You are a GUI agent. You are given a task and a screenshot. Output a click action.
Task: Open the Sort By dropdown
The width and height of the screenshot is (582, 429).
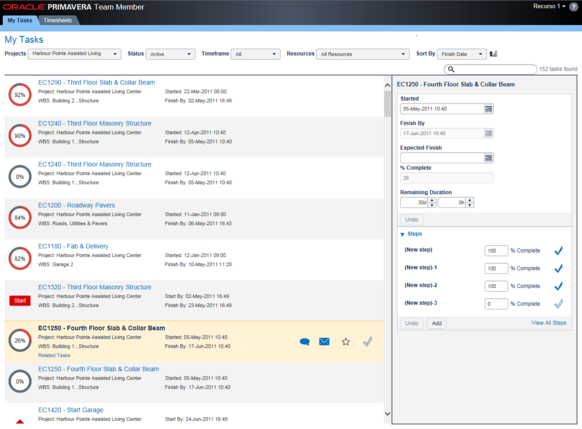coord(461,54)
